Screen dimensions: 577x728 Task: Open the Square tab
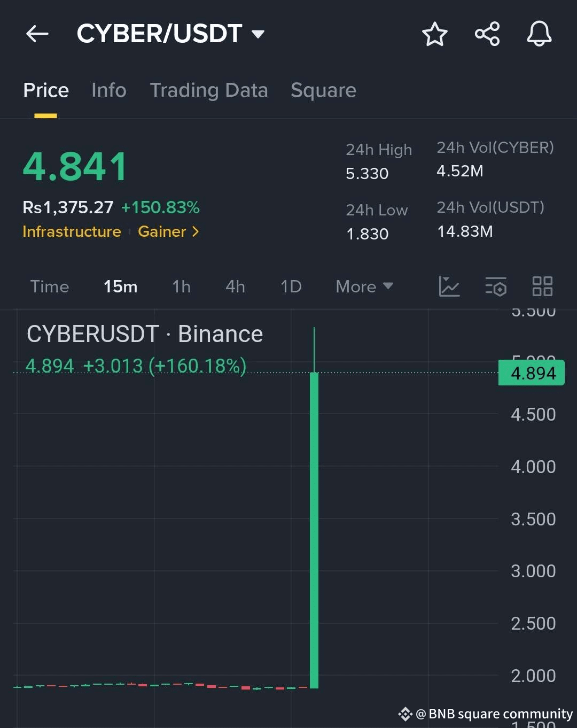[323, 90]
